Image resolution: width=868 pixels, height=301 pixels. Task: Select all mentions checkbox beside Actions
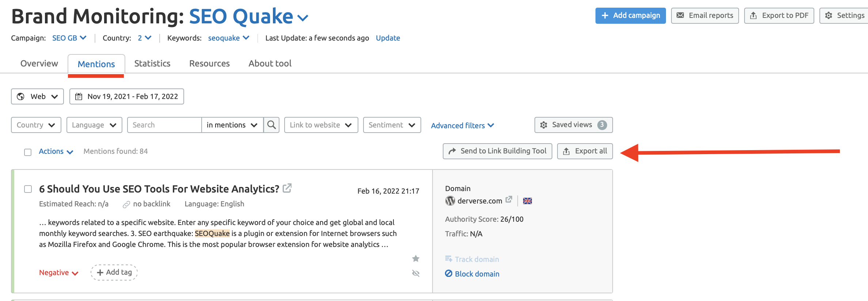pyautogui.click(x=28, y=152)
